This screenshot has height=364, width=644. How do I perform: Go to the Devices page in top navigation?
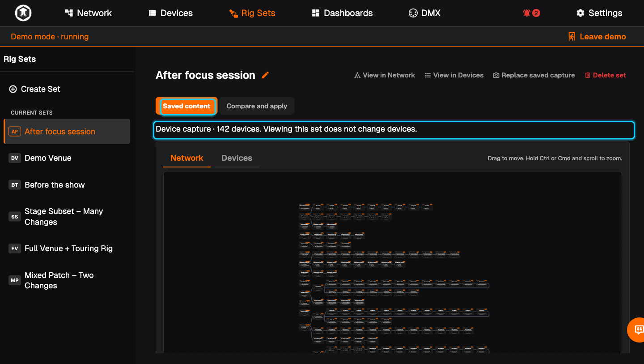pyautogui.click(x=171, y=13)
